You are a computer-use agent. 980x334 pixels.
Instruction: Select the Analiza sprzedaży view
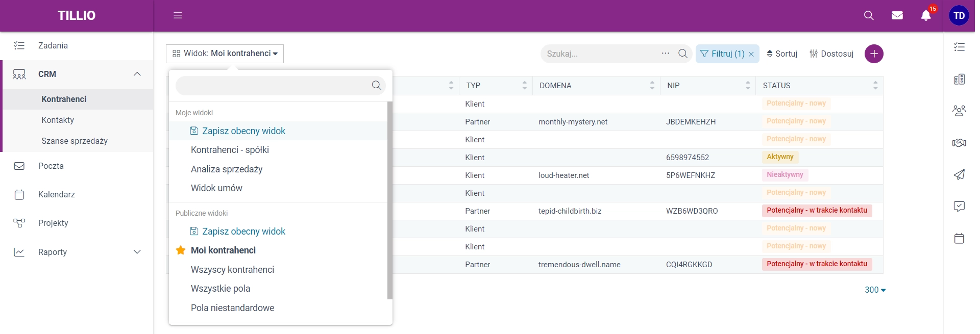click(227, 169)
